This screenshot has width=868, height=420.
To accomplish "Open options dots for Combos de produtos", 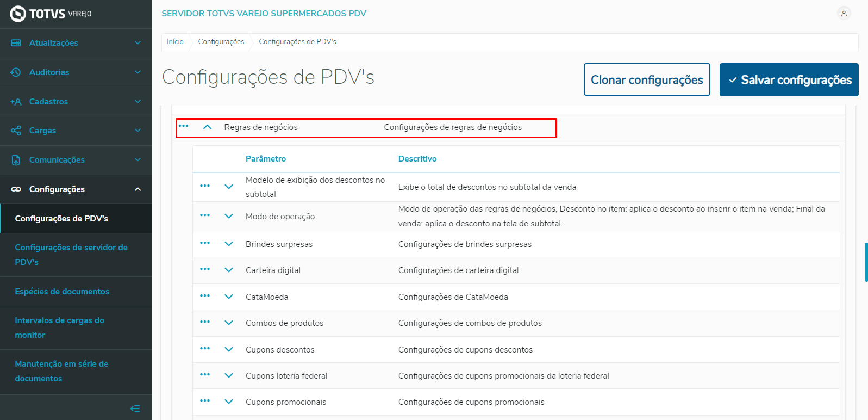I will tap(205, 322).
